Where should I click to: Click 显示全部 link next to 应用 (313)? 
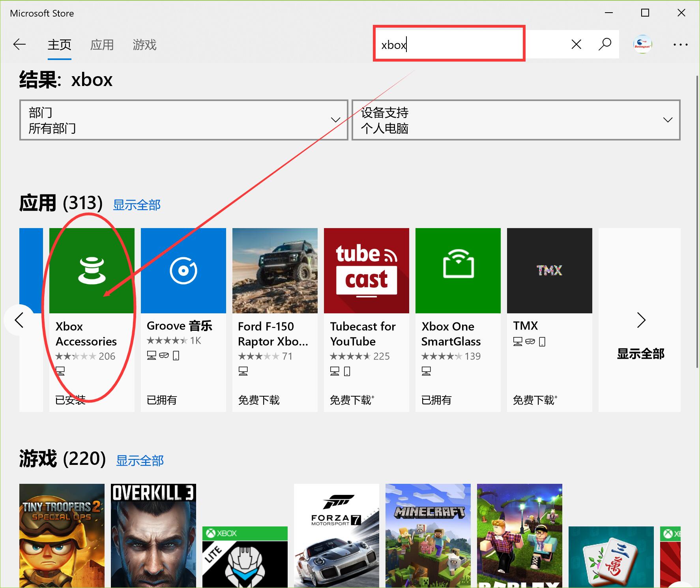pos(137,205)
